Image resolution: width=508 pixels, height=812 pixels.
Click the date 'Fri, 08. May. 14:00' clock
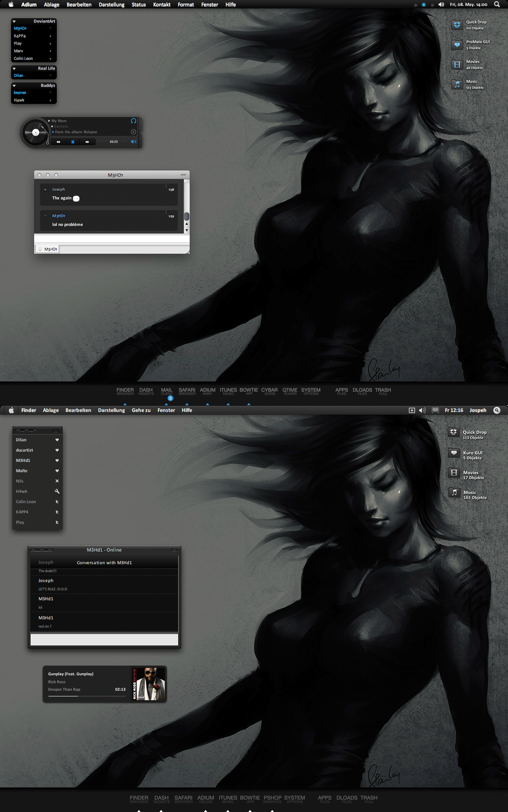click(468, 5)
